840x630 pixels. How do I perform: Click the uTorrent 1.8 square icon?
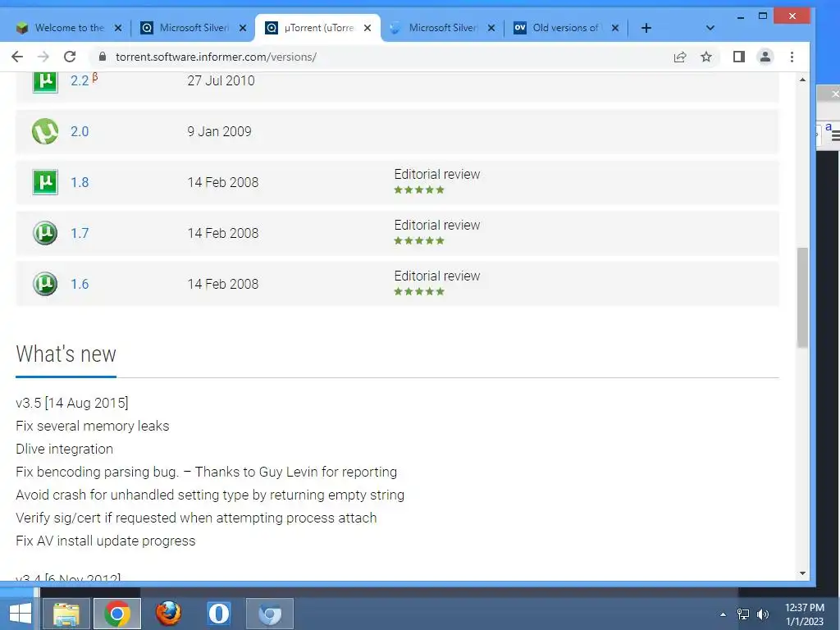[x=45, y=182]
